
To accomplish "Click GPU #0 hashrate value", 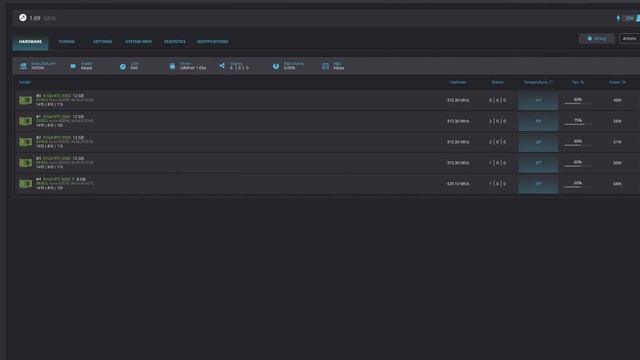I will (x=458, y=100).
